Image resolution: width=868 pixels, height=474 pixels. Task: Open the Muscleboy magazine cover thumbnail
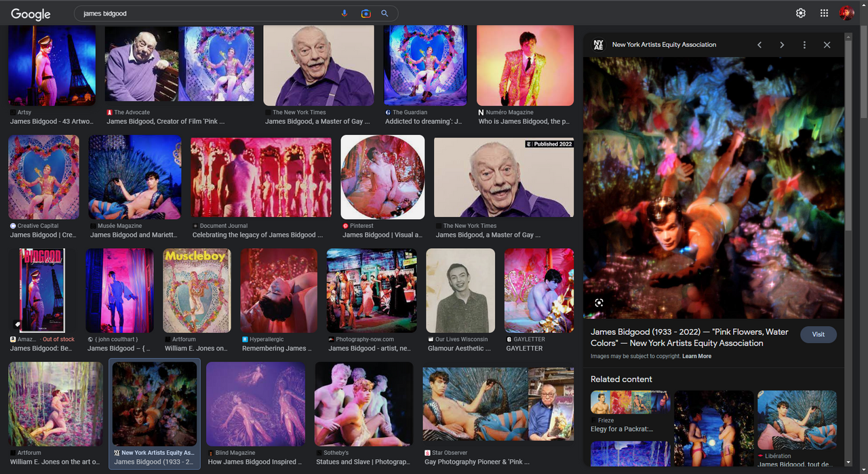coord(197,290)
